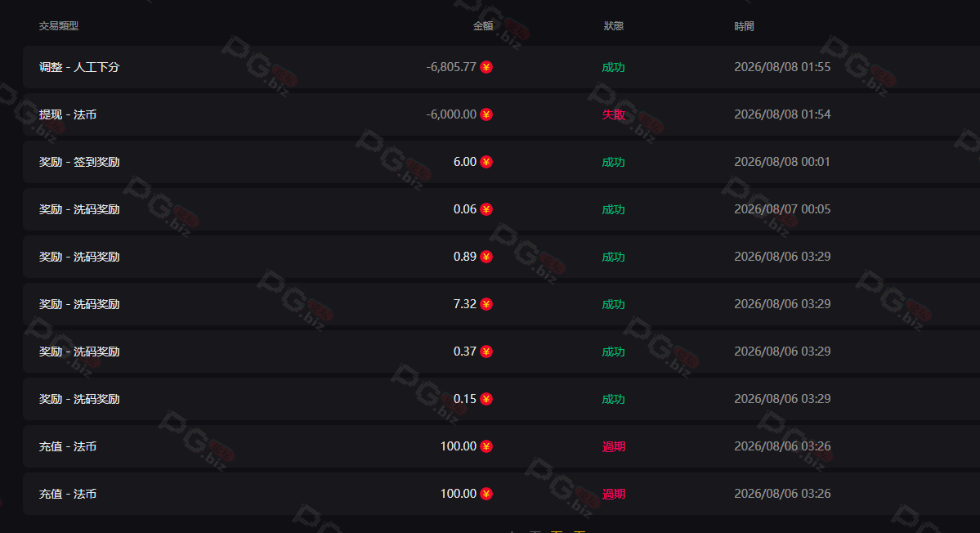Click the yuan icon beside 7.32
The width and height of the screenshot is (980, 533).
486,304
